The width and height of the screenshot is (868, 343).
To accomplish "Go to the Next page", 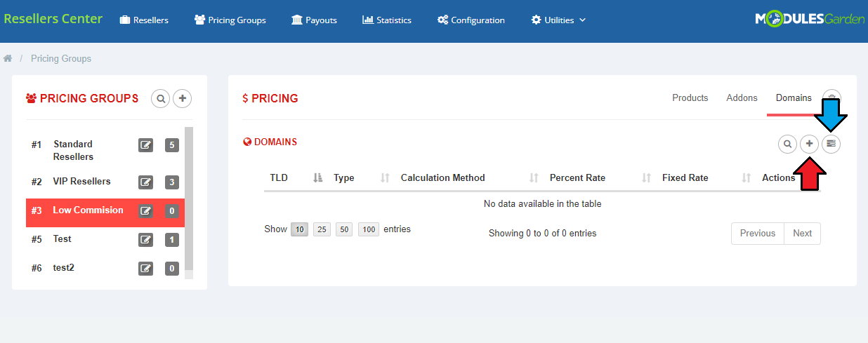I will tap(802, 234).
